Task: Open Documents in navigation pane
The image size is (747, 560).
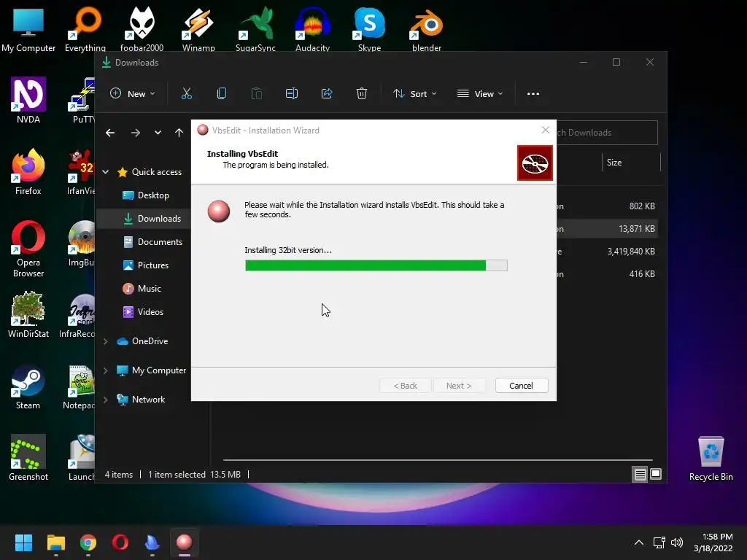Action: [x=152, y=242]
